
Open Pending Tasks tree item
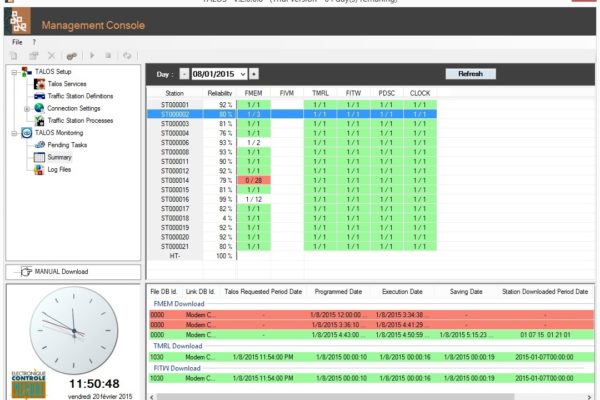tap(67, 145)
